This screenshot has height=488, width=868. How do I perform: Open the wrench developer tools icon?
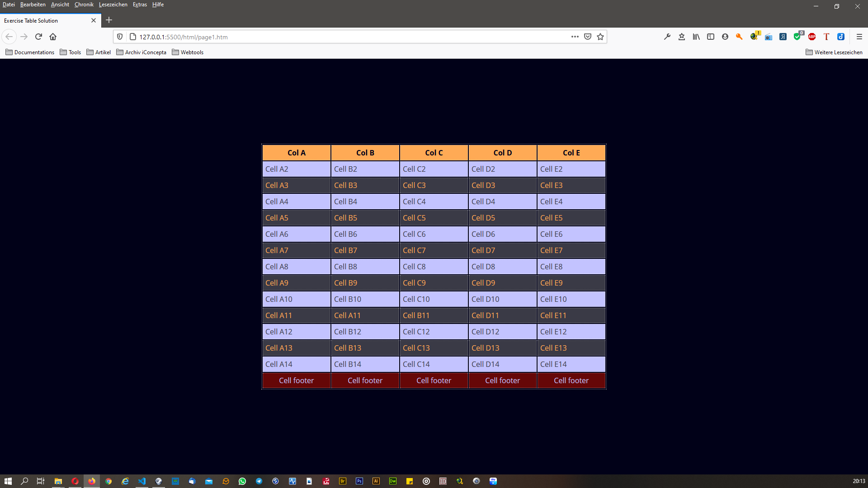[667, 37]
